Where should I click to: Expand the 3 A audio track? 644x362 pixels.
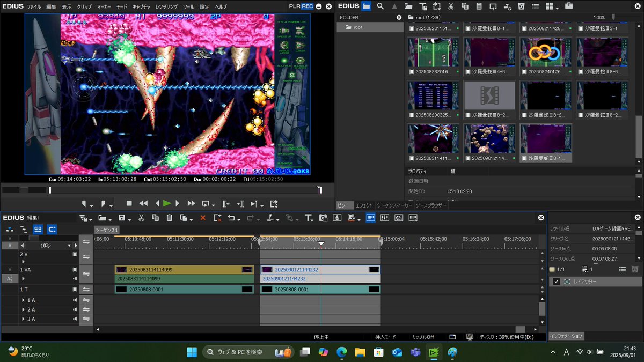23,319
